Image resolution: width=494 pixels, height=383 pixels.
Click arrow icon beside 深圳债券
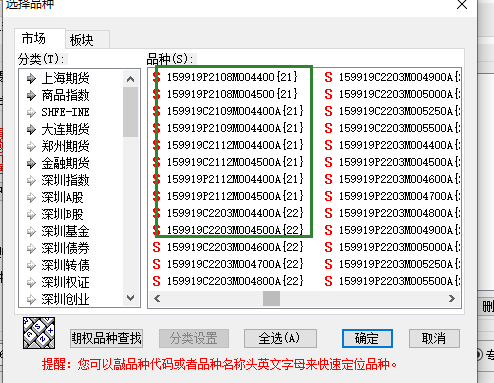pyautogui.click(x=31, y=249)
